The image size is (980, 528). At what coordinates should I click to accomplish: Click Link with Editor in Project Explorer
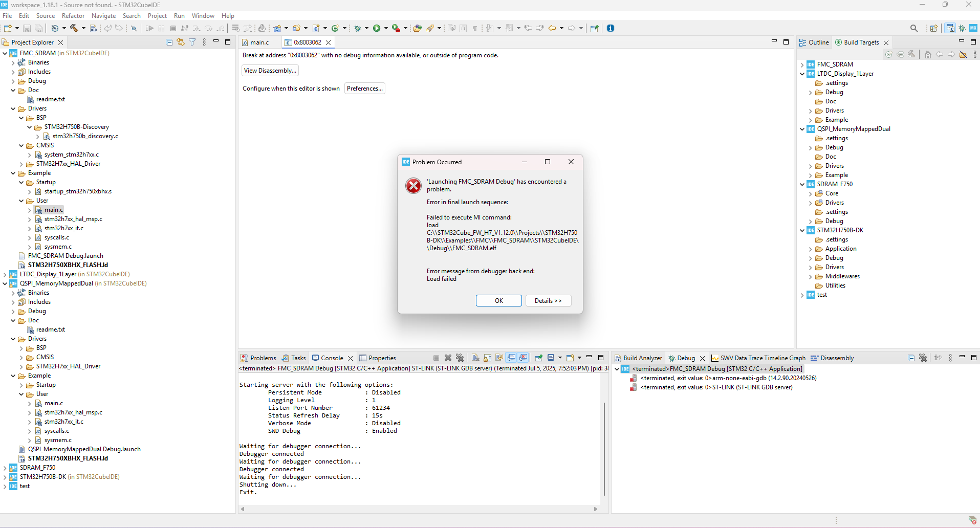pos(180,42)
